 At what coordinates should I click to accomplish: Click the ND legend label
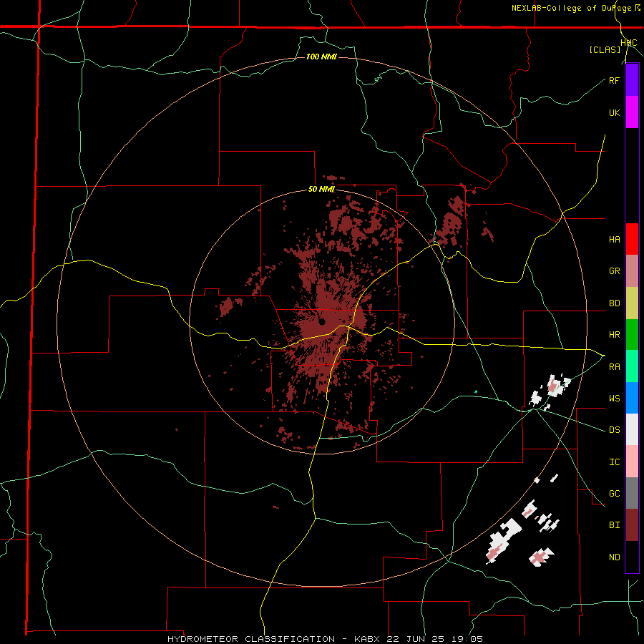pos(614,557)
